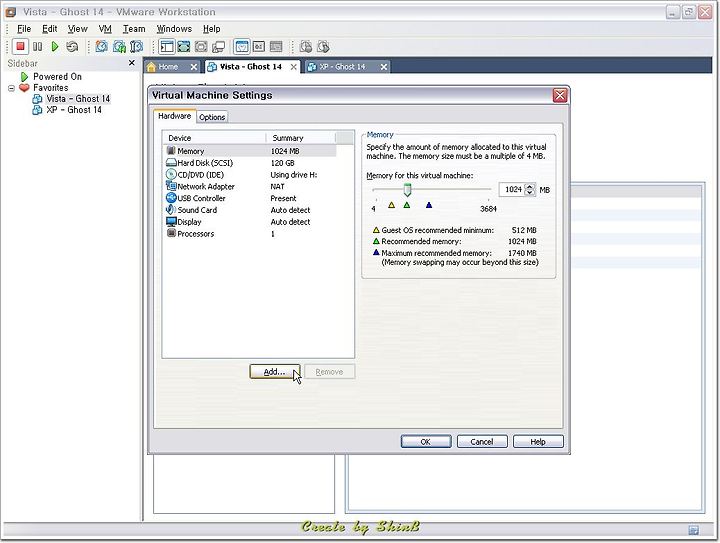Click the Appliance view toolbar icon
This screenshot has height=543, width=720.
click(x=259, y=46)
